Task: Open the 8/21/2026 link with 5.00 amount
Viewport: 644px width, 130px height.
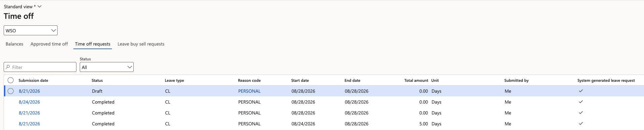Action: pos(29,124)
